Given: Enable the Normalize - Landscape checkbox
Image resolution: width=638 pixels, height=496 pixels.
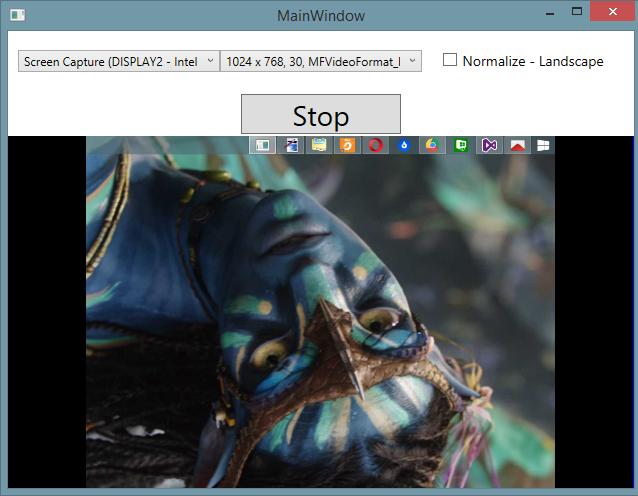Looking at the screenshot, I should [450, 60].
